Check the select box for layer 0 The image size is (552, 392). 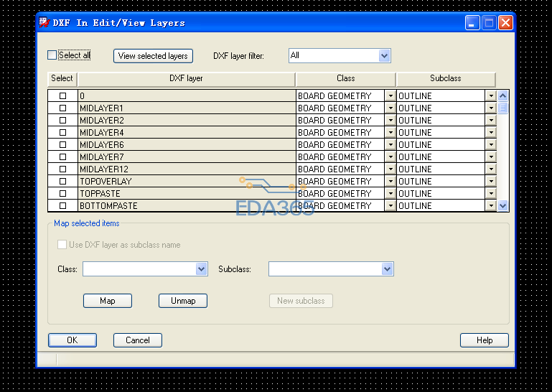62,95
